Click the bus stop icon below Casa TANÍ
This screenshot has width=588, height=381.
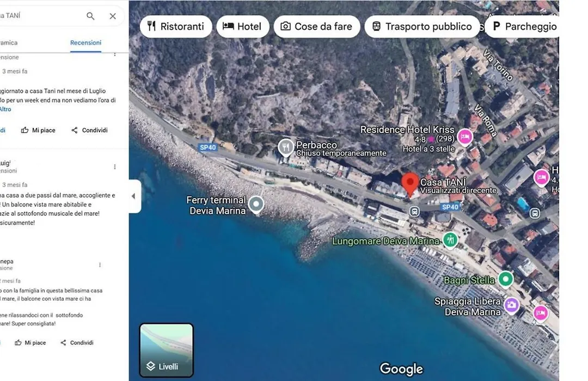point(414,212)
